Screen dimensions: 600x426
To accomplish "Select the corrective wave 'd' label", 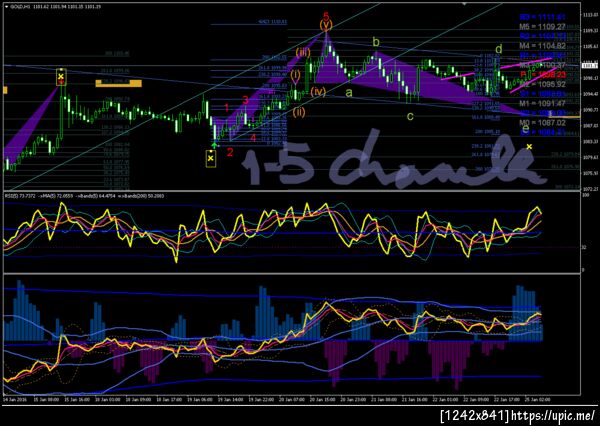I will [499, 49].
